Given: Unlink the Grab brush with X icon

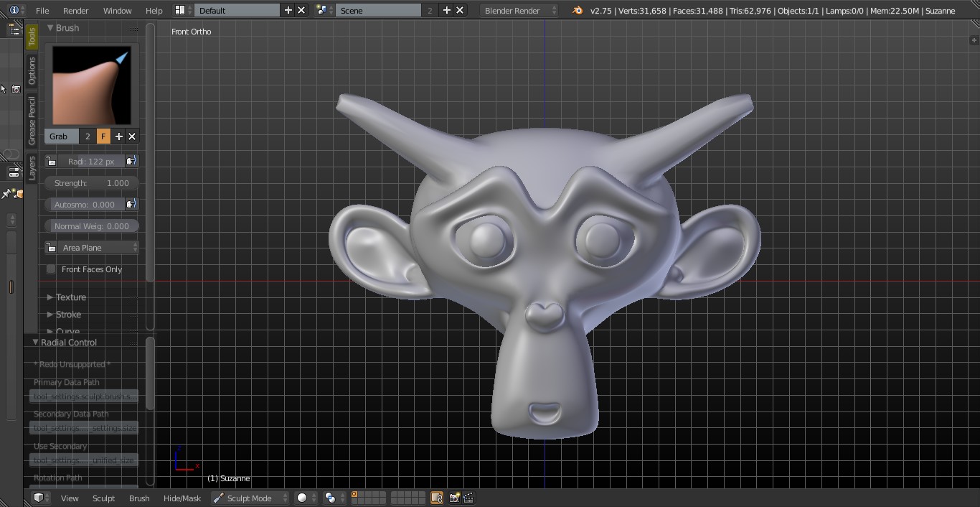Looking at the screenshot, I should pyautogui.click(x=132, y=136).
